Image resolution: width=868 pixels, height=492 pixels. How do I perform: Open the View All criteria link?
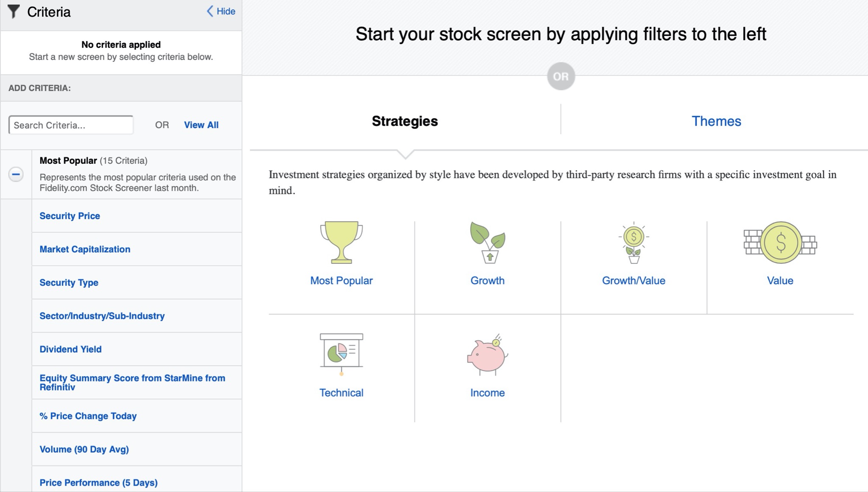201,125
